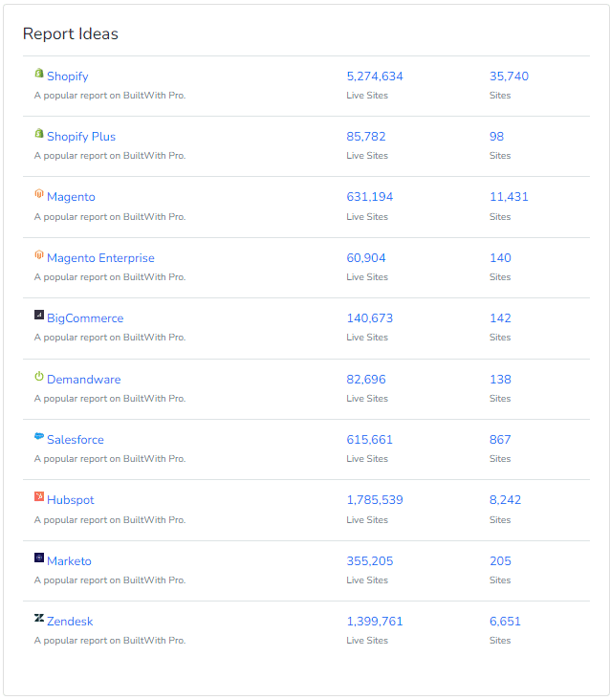Click the Demandware power icon
The image size is (610, 700).
(x=39, y=377)
